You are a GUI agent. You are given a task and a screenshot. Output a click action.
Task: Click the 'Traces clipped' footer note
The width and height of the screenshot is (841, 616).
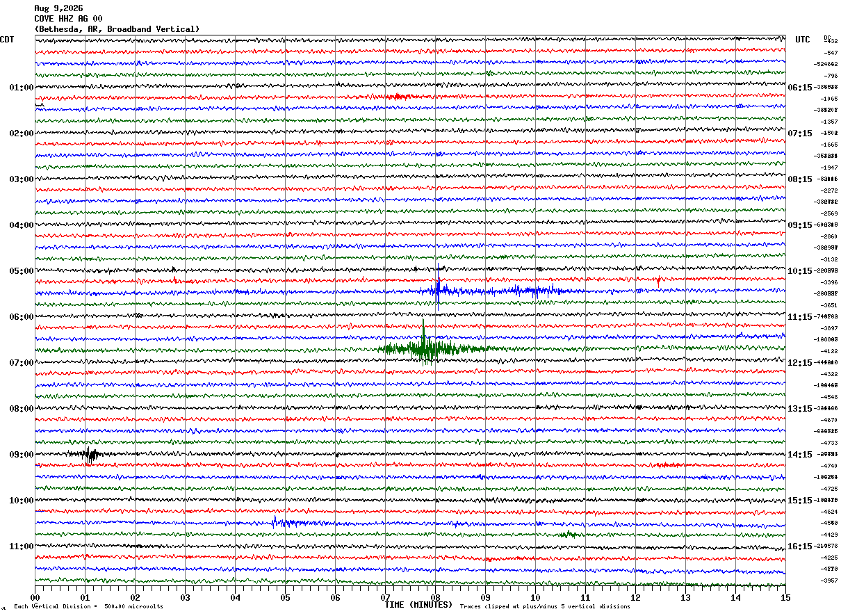click(x=545, y=607)
